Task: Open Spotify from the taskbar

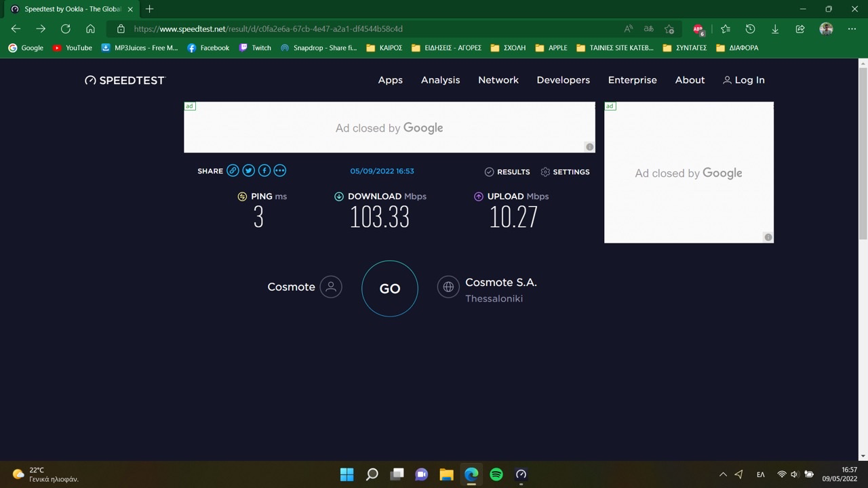Action: [x=496, y=474]
